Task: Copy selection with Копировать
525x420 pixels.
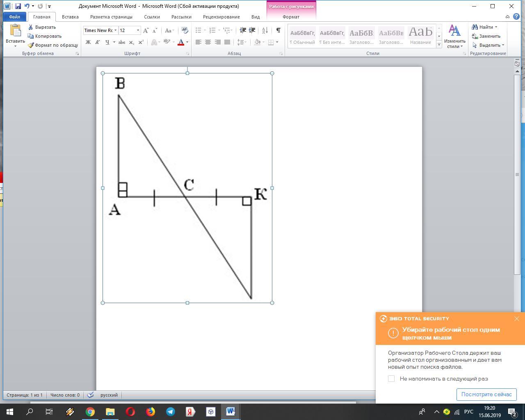Action: tap(44, 36)
